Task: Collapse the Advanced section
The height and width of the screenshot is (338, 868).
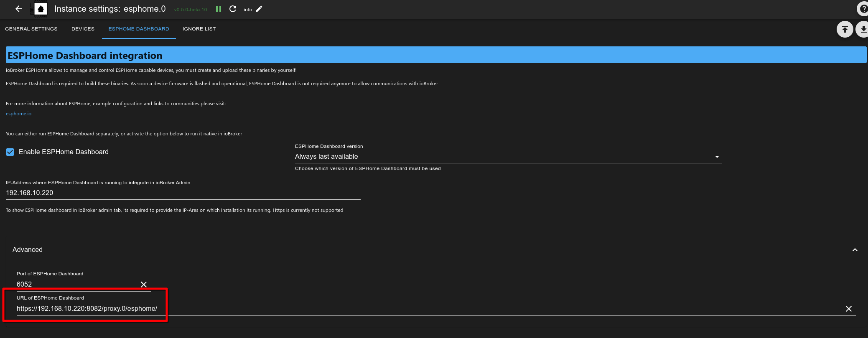Action: [855, 250]
